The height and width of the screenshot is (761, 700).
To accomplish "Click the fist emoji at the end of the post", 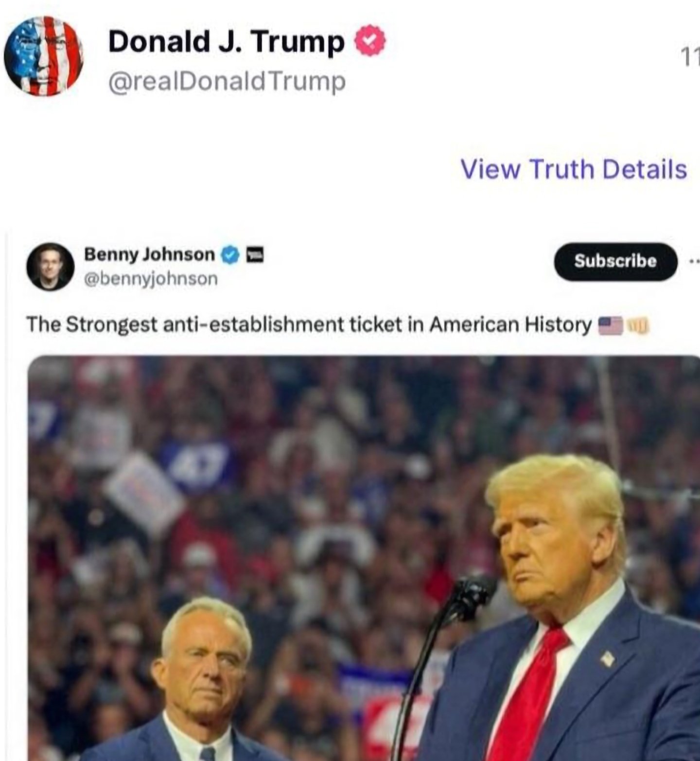I will tap(638, 325).
